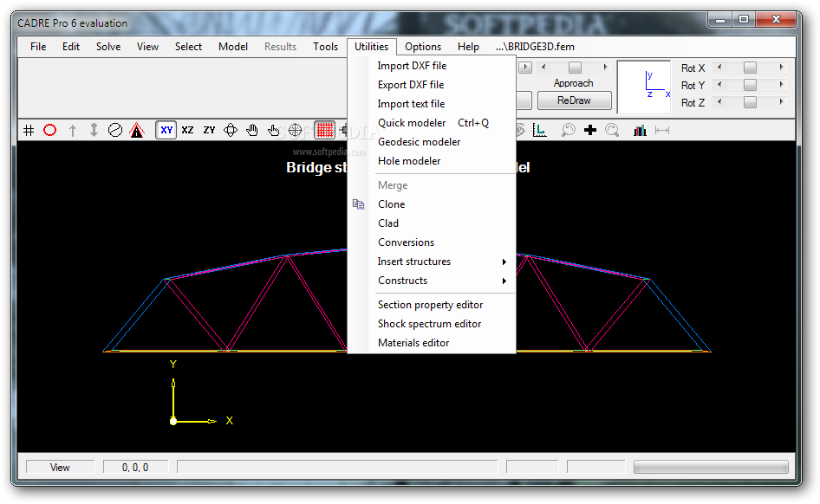Click the red triangle warning icon
The image size is (820, 504).
pos(137,130)
